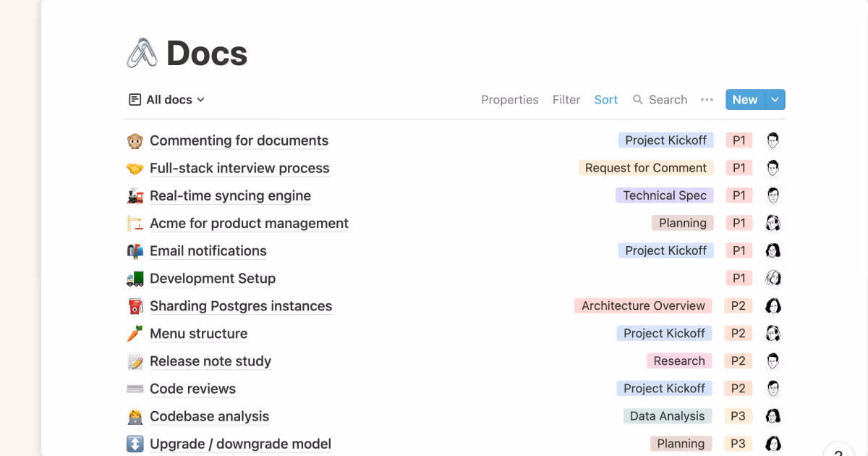The height and width of the screenshot is (456, 868).
Task: Click the avatar on the Email notifications row
Action: click(773, 250)
